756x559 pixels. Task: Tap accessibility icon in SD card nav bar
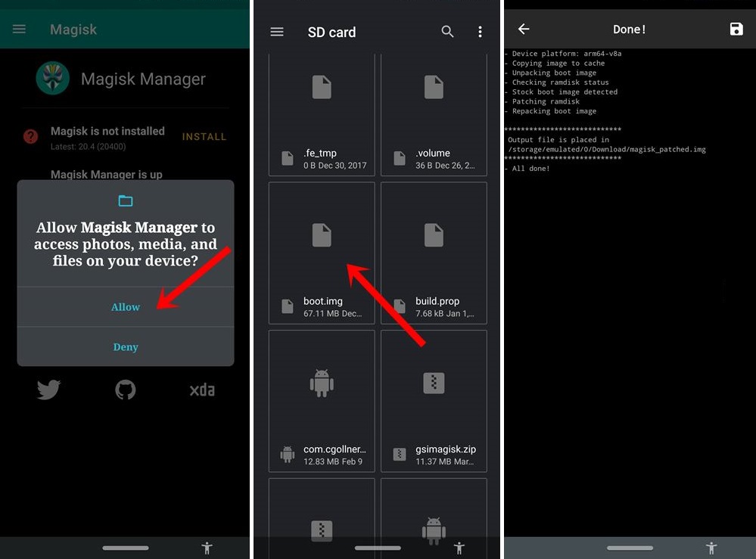[459, 548]
